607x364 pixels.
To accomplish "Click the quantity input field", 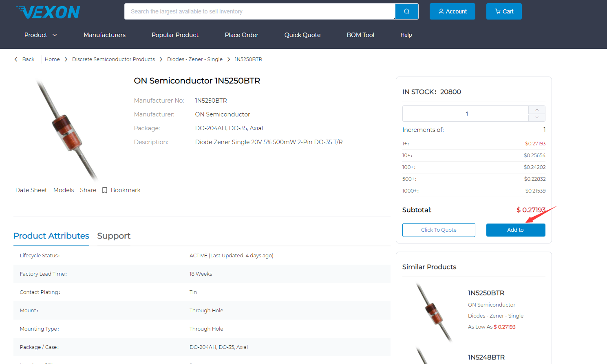I will [x=466, y=114].
